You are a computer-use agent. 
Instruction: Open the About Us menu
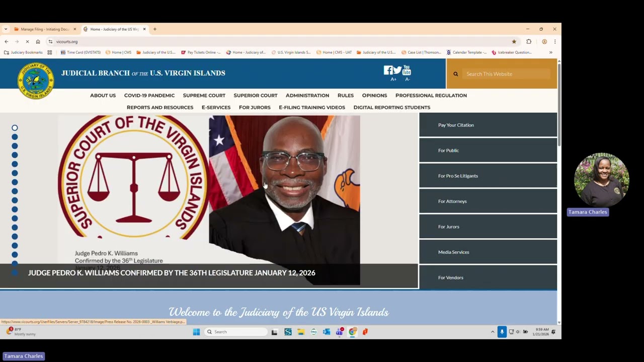point(103,96)
